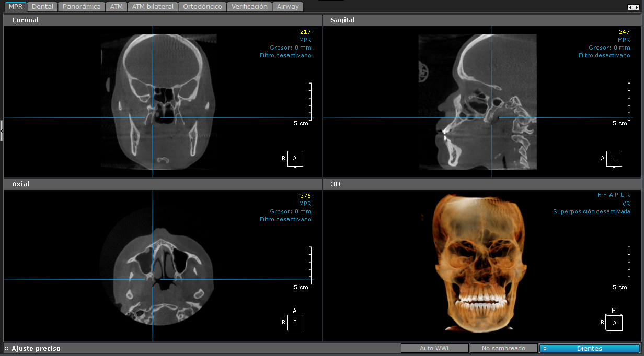Open the VR render mode in 3D view
Viewport: 644px width, 356px height.
[626, 204]
